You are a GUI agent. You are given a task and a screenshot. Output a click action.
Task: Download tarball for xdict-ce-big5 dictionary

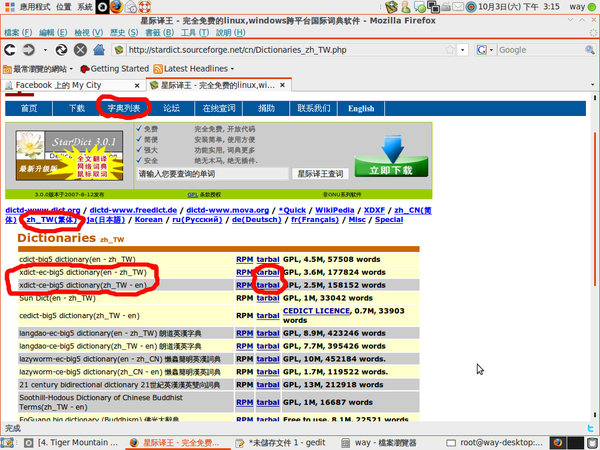click(268, 285)
